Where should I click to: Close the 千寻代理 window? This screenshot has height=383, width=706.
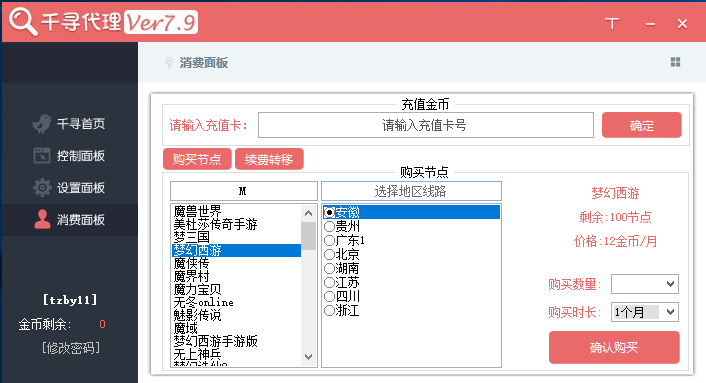(683, 23)
